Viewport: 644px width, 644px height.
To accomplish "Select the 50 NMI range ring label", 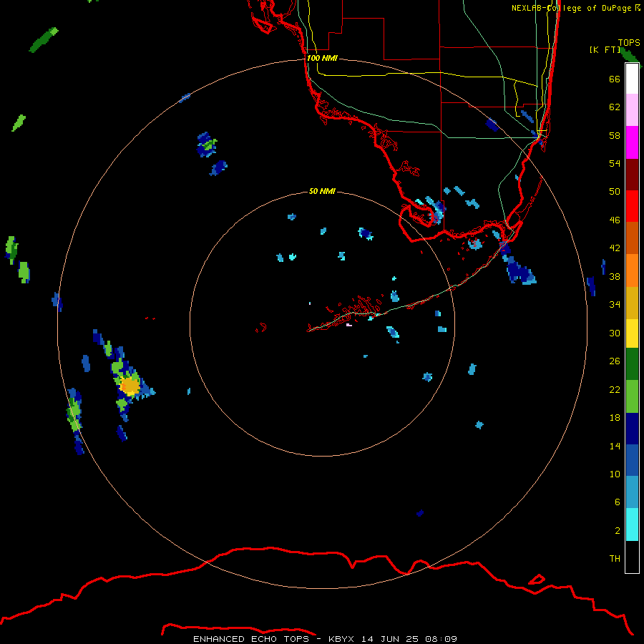I will click(x=322, y=191).
